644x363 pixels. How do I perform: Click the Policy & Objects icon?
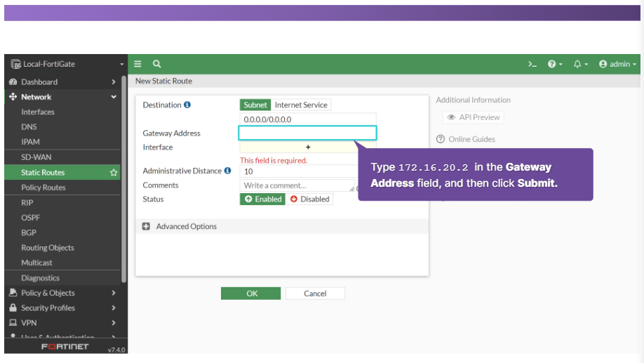point(13,293)
